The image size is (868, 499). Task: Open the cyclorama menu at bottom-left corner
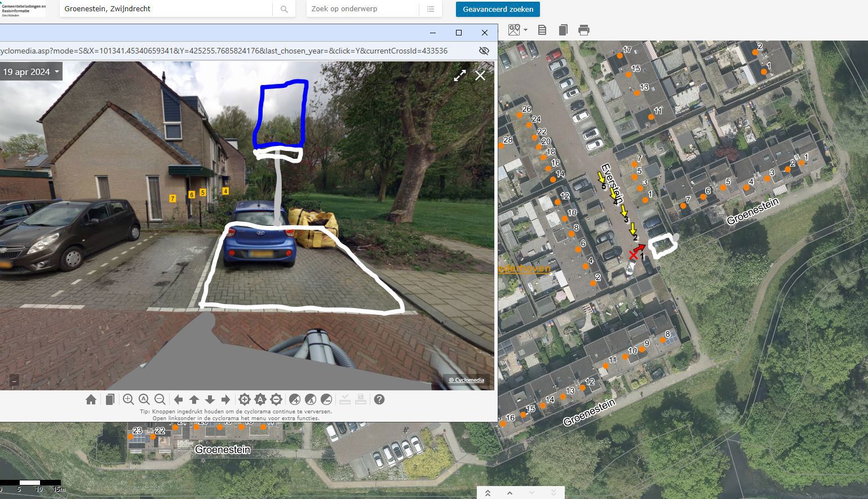14,381
